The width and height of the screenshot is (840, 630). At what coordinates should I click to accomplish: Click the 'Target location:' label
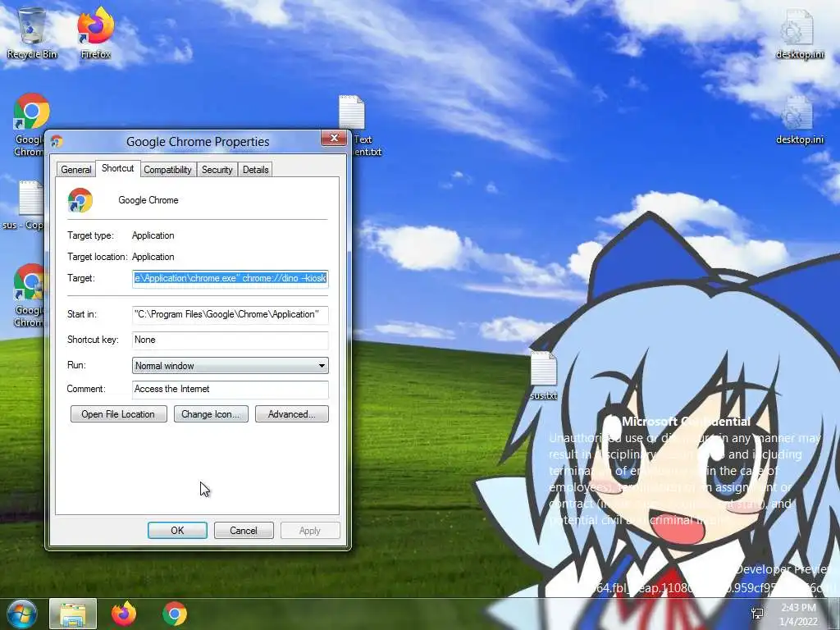tap(98, 257)
